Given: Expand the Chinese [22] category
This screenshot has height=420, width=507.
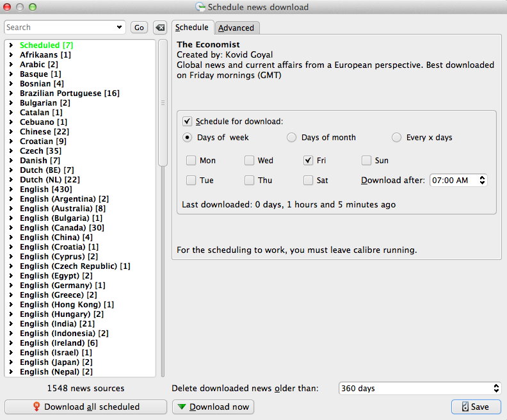Looking at the screenshot, I should coord(12,132).
